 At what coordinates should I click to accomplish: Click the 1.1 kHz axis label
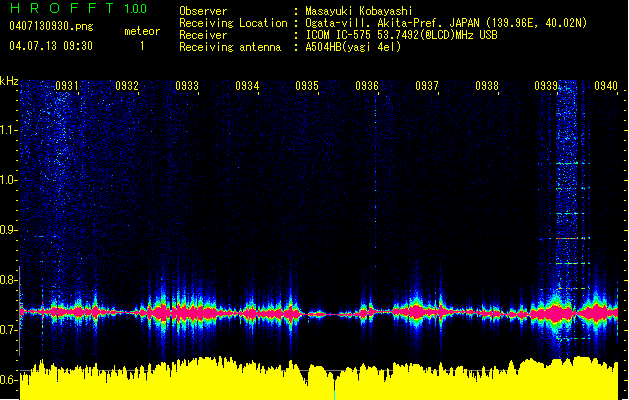pyautogui.click(x=9, y=130)
